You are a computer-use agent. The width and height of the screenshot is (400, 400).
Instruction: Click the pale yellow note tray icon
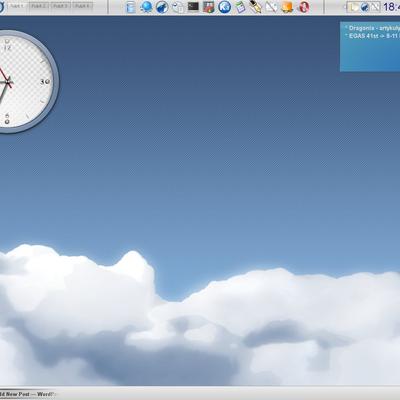pyautogui.click(x=353, y=7)
